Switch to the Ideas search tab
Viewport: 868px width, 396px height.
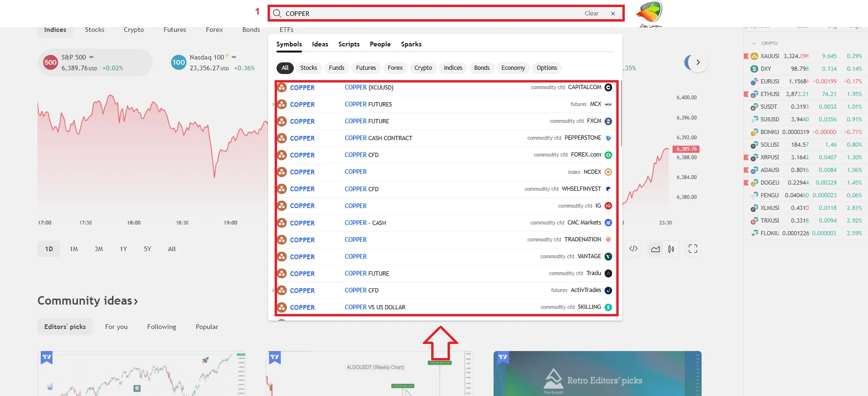[x=320, y=44]
